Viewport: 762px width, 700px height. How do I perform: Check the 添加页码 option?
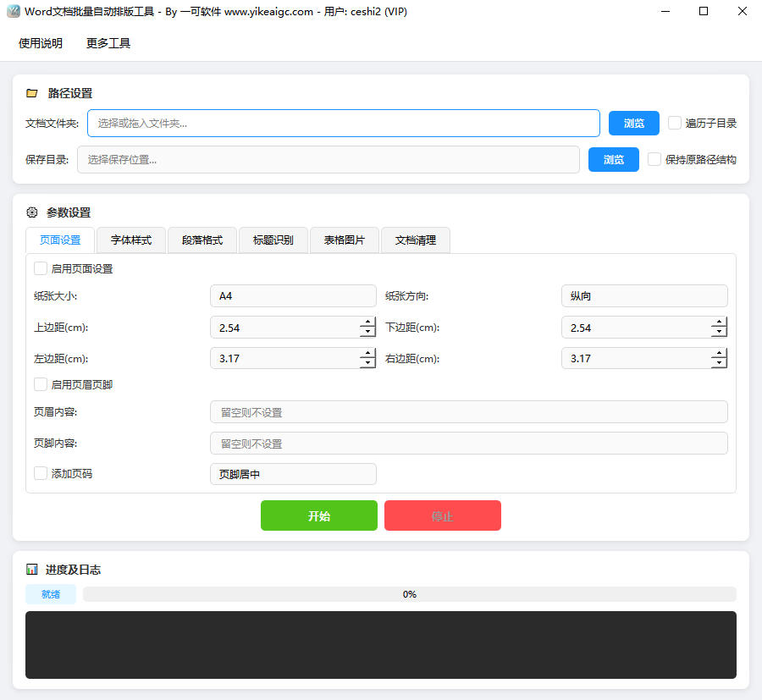(x=40, y=474)
